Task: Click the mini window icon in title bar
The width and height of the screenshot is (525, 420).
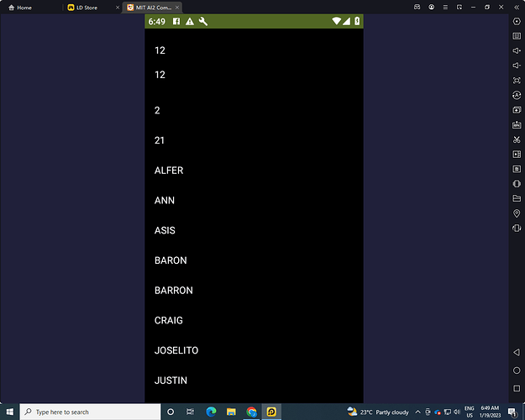Action: [x=459, y=7]
